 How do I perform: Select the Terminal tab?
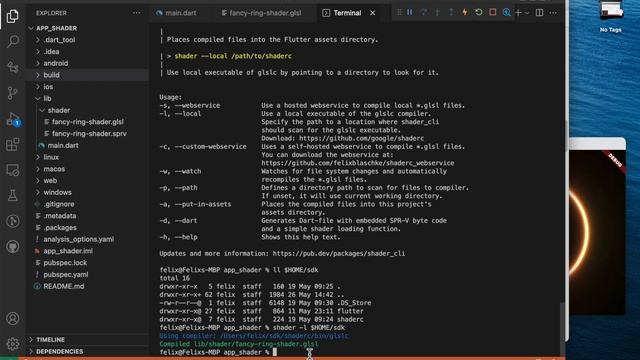[347, 13]
